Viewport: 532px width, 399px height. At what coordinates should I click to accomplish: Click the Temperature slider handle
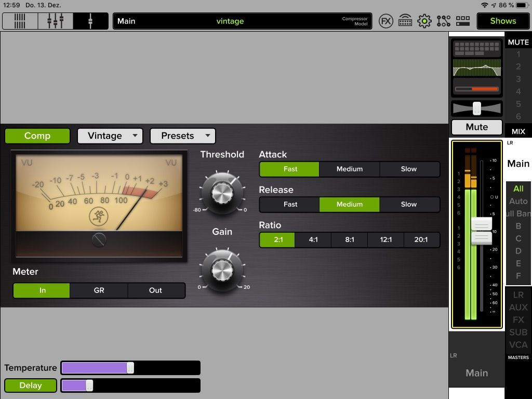[130, 368]
